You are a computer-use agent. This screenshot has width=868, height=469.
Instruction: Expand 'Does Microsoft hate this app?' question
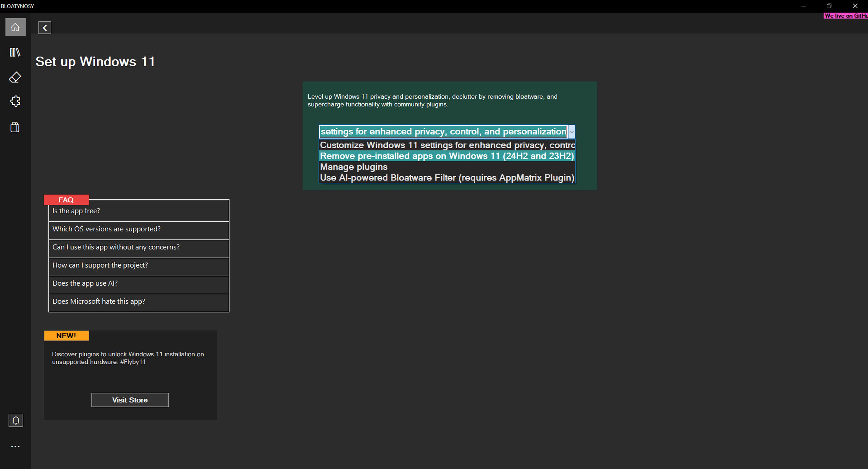click(x=139, y=303)
